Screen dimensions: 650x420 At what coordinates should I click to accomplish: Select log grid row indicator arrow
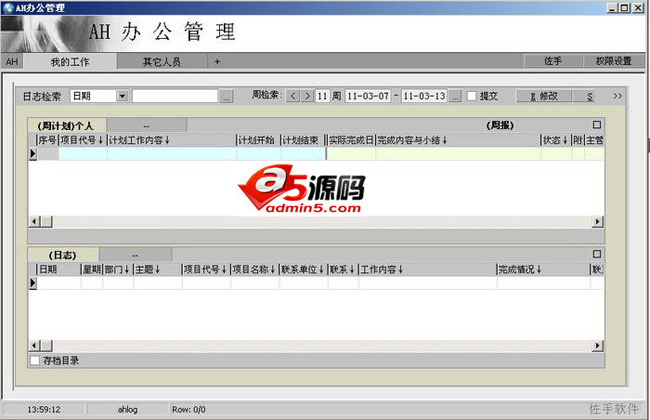[x=33, y=283]
